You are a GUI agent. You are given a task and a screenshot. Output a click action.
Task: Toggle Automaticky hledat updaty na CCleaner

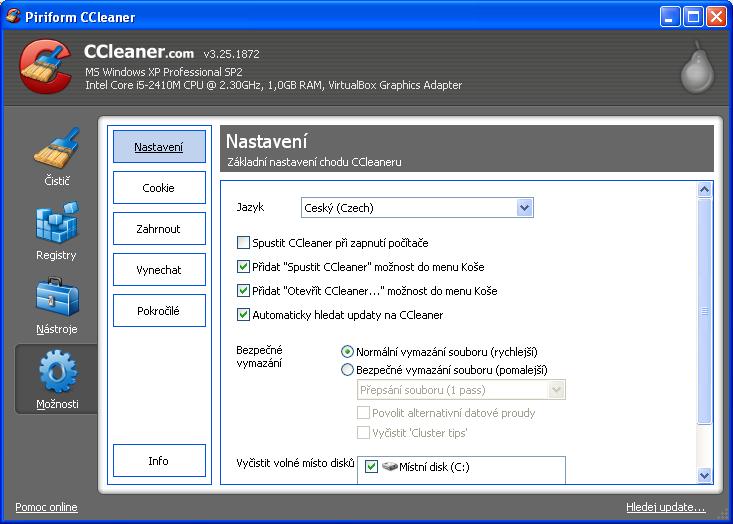244,315
